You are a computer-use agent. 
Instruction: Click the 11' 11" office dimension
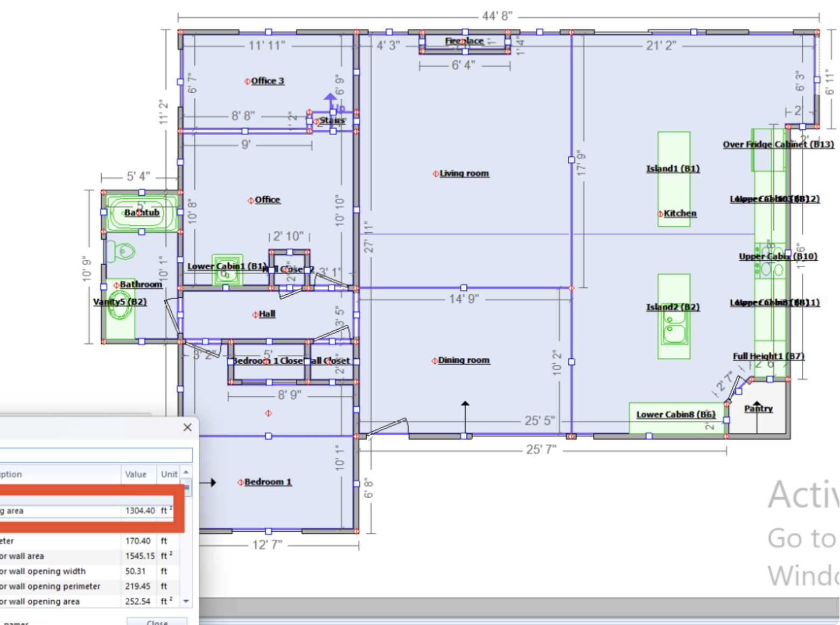(267, 46)
